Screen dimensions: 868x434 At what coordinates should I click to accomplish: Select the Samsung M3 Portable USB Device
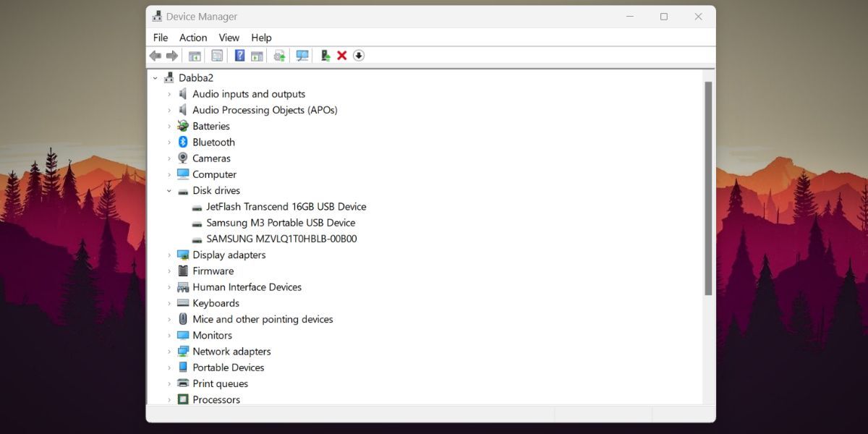[x=281, y=222]
